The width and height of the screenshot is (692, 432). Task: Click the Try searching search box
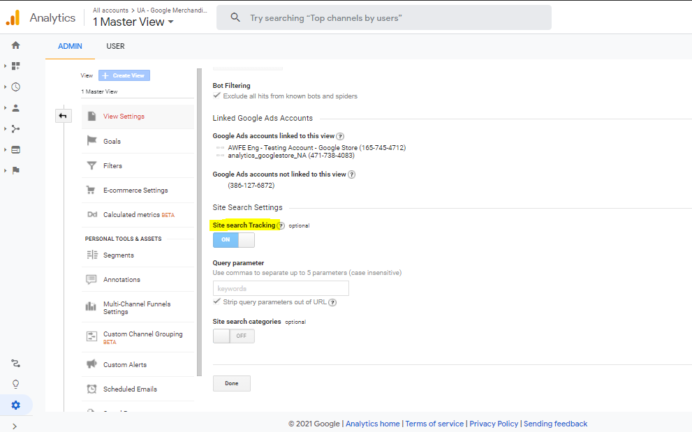click(384, 18)
